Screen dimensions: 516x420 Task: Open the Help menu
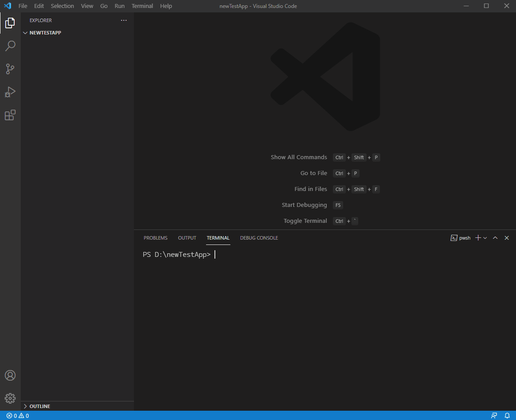tap(166, 6)
